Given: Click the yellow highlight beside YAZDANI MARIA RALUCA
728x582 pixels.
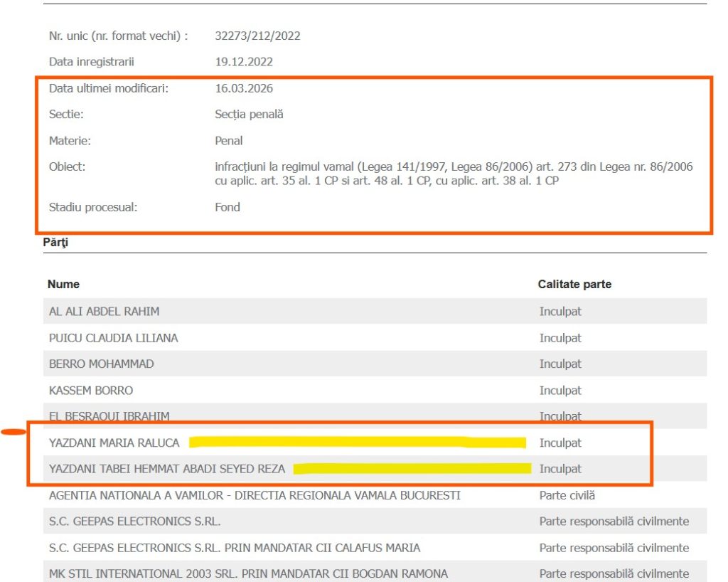Looking at the screenshot, I should click(x=358, y=442).
